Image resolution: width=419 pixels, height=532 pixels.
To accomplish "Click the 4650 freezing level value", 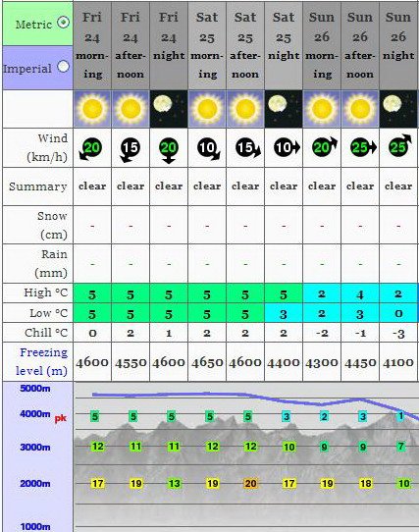I will (207, 363).
